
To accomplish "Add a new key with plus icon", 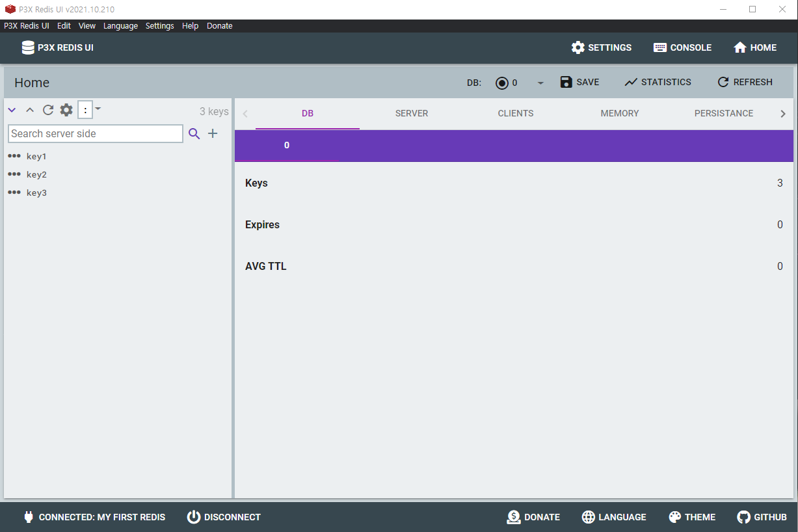I will 213,133.
